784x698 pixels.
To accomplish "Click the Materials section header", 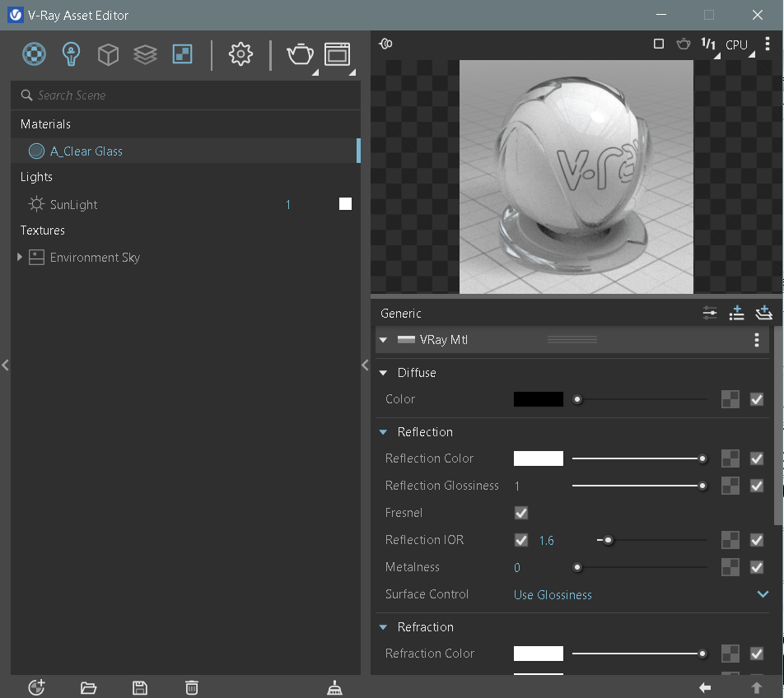I will [45, 124].
